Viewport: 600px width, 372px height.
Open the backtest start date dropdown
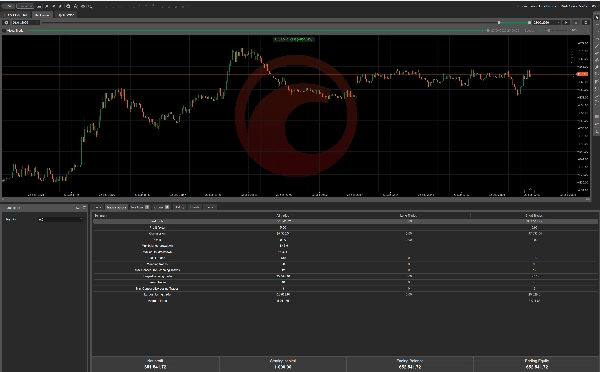point(25,23)
